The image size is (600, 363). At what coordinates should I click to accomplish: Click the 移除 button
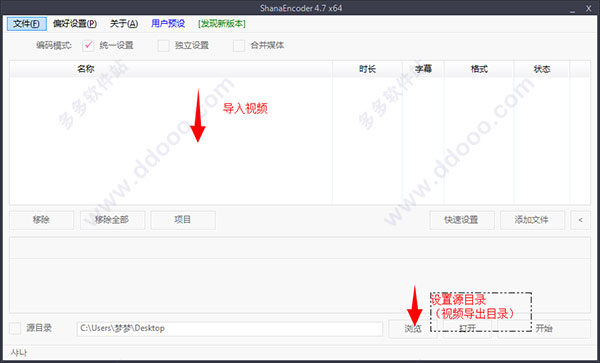coord(41,220)
